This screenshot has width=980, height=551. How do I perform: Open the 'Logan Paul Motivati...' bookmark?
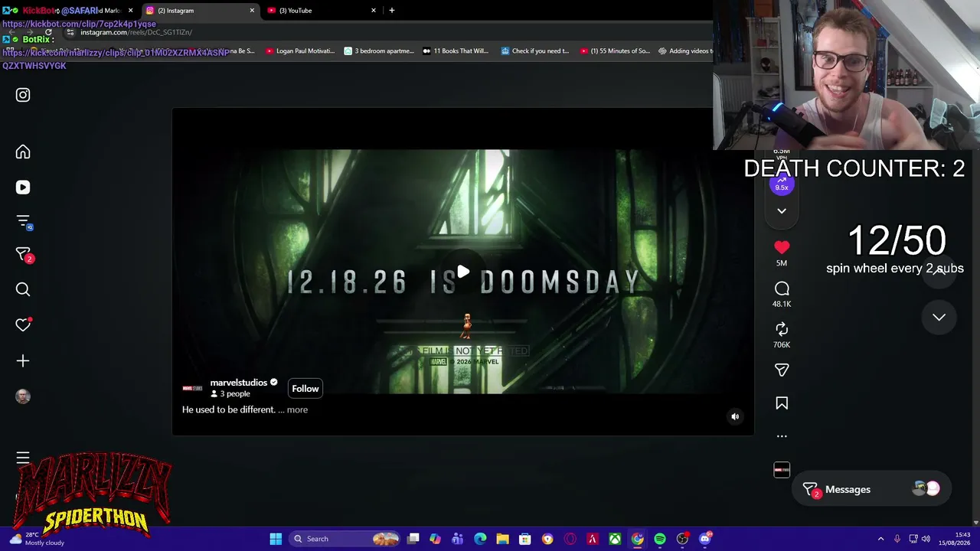pos(300,51)
